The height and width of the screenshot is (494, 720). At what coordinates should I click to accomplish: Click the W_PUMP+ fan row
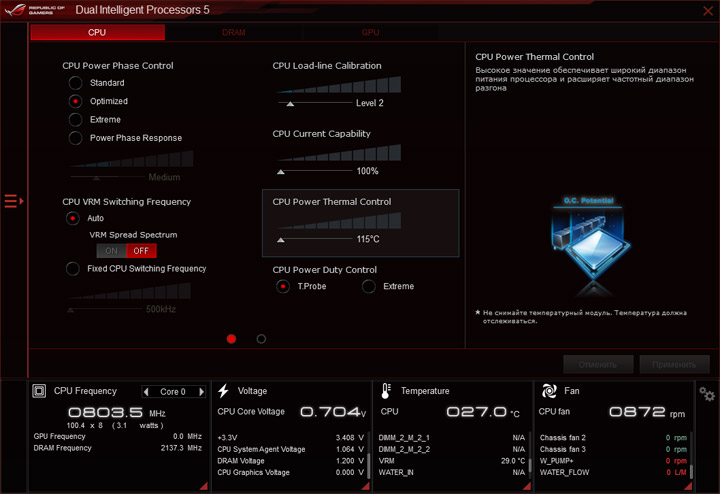coord(613,460)
